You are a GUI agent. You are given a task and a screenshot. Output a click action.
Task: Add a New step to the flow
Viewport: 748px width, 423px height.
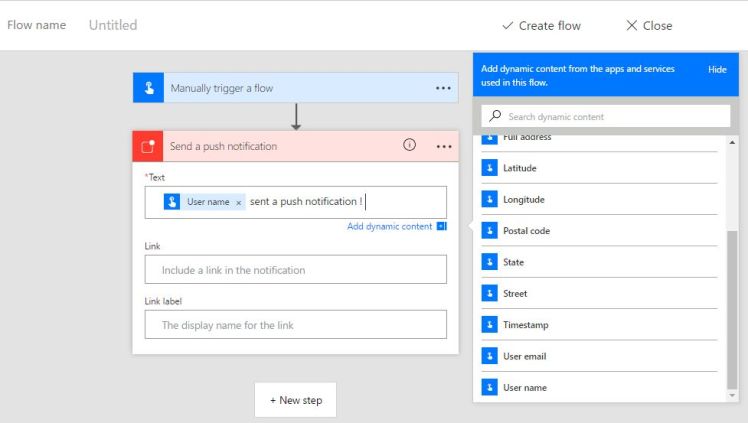[x=295, y=400]
